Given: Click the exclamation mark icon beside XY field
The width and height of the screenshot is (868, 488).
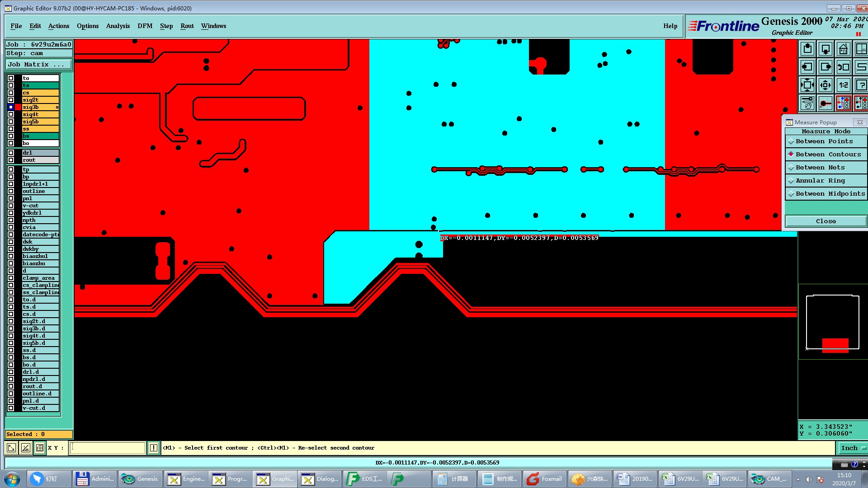Looking at the screenshot, I should click(x=154, y=448).
